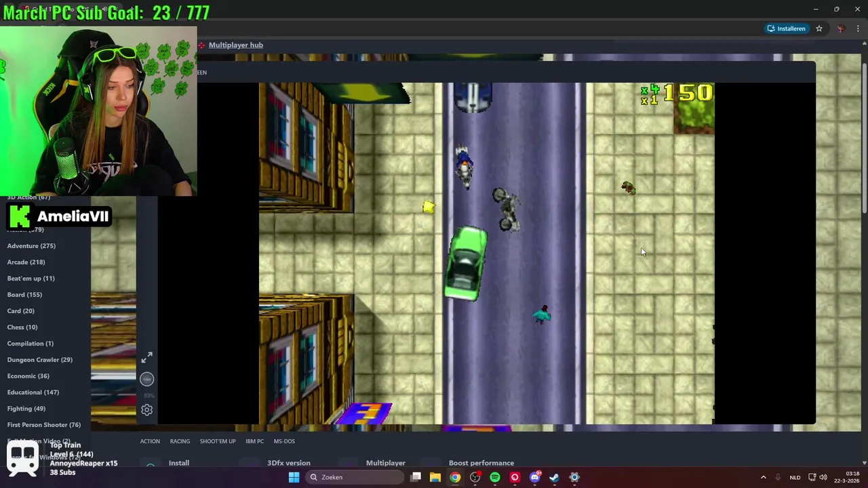Click the MS-DOS platform tag

[284, 441]
